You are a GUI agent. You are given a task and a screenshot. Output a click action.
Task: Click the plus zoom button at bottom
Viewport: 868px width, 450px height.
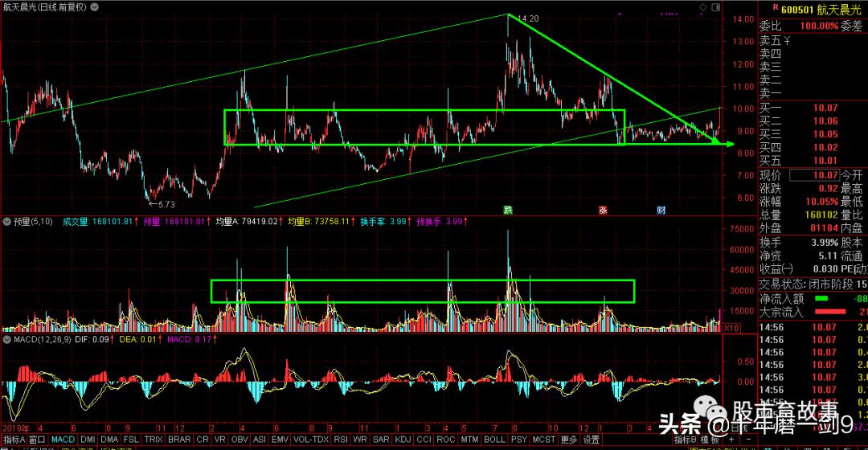(x=732, y=440)
